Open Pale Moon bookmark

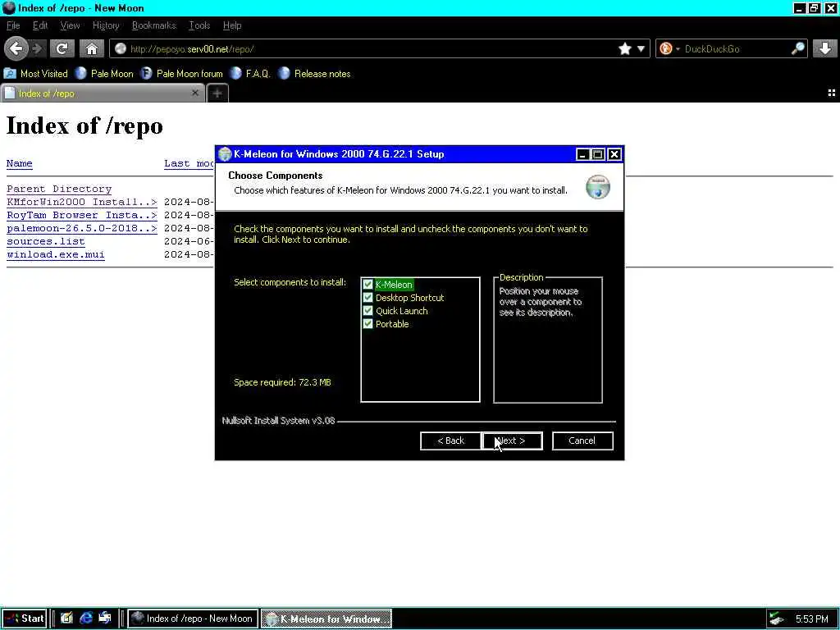(x=104, y=74)
